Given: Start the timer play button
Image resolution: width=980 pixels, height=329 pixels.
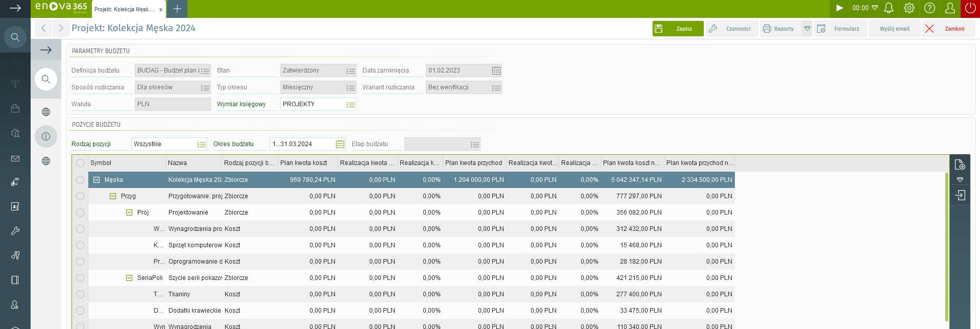Looking at the screenshot, I should tap(839, 8).
